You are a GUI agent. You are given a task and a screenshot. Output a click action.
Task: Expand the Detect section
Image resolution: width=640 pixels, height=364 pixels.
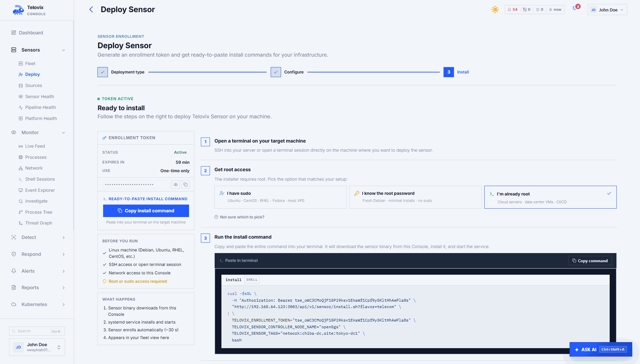tap(38, 237)
